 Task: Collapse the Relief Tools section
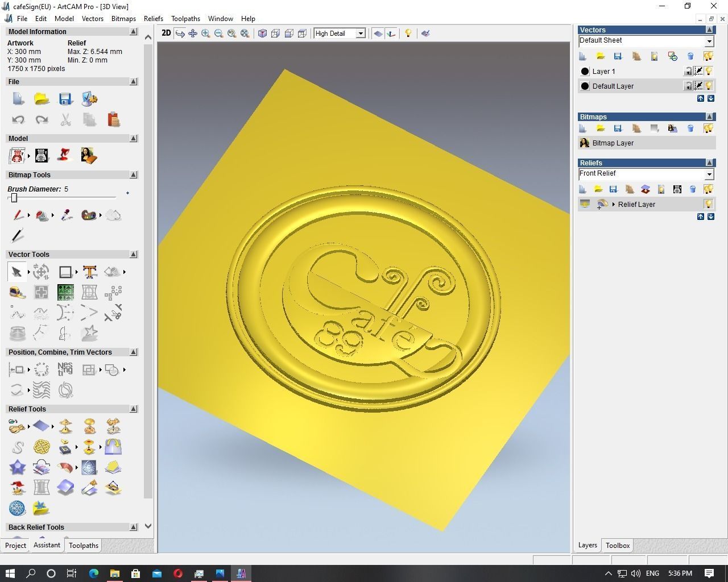click(x=134, y=409)
